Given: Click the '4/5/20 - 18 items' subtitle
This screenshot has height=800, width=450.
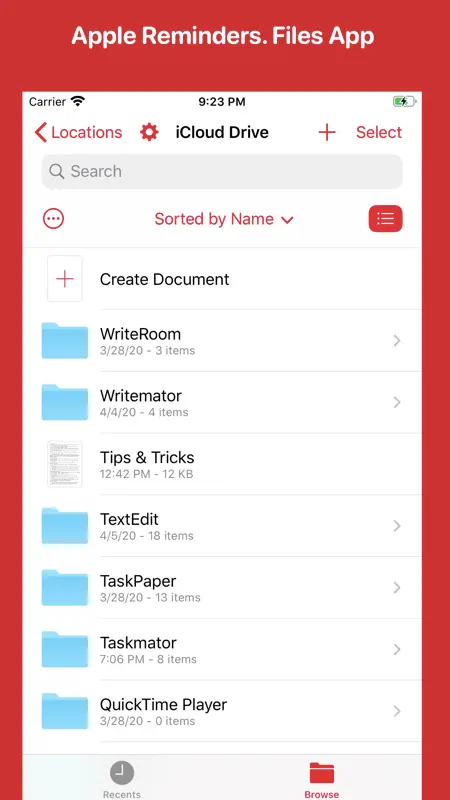Looking at the screenshot, I should coord(147,536).
